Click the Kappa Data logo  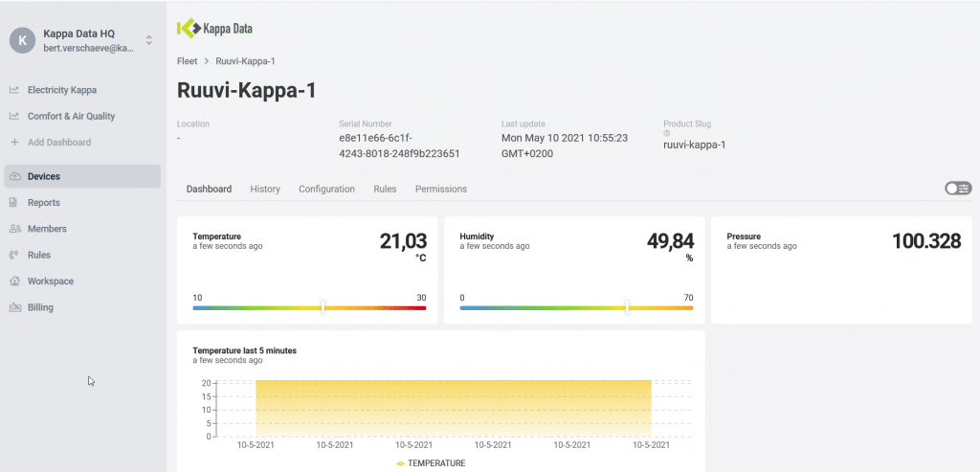click(215, 29)
